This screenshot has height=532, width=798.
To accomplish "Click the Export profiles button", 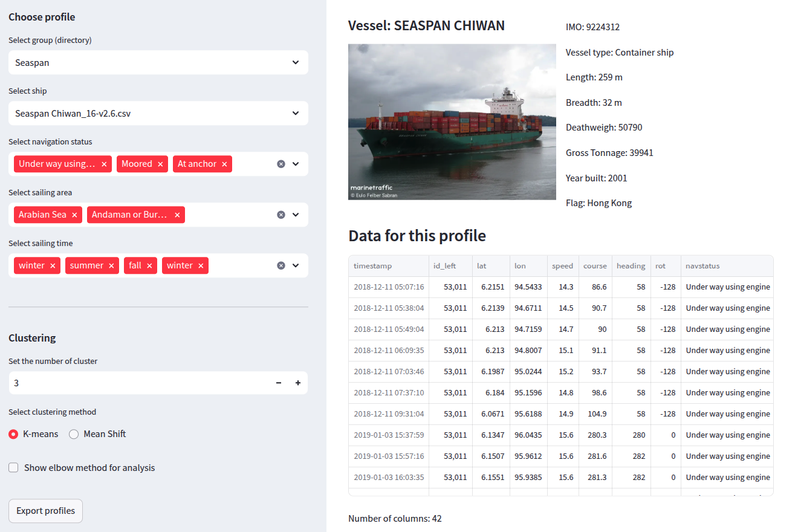I will tap(45, 511).
